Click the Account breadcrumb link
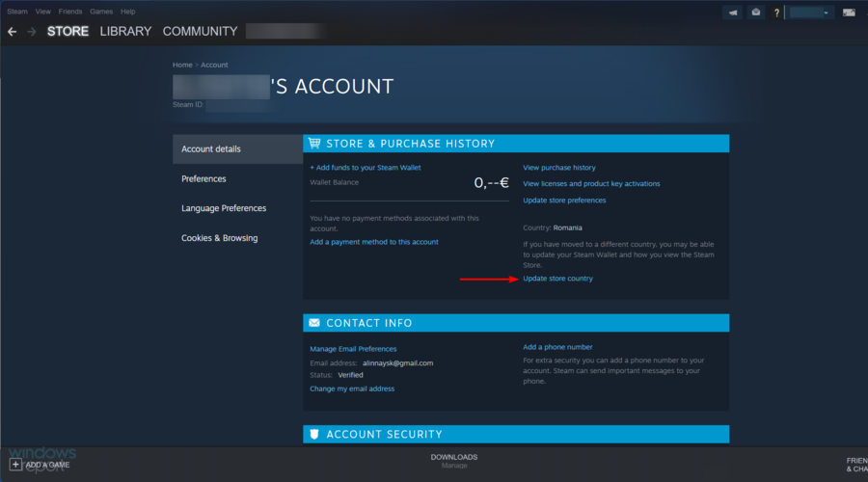 [214, 65]
